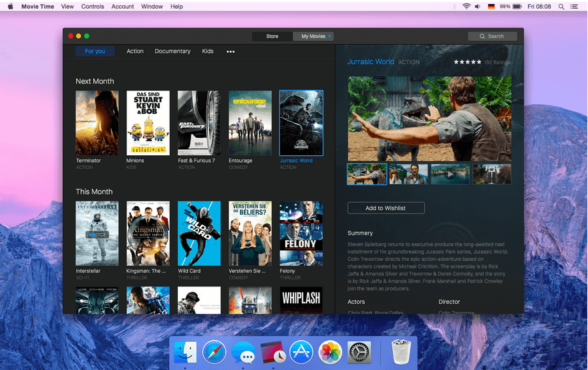Select the Verstehen Sie die Béliers poster

(250, 234)
